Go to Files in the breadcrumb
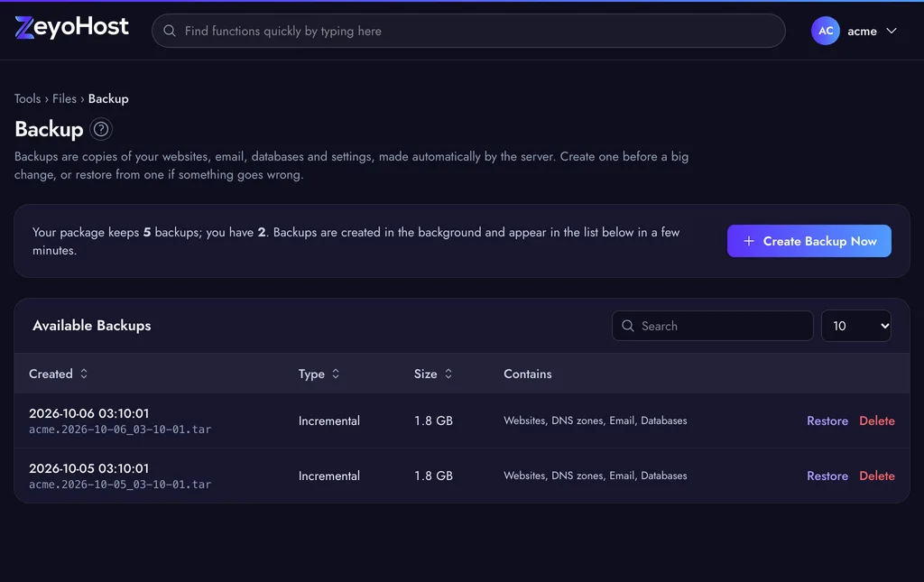The height and width of the screenshot is (582, 924). (64, 98)
